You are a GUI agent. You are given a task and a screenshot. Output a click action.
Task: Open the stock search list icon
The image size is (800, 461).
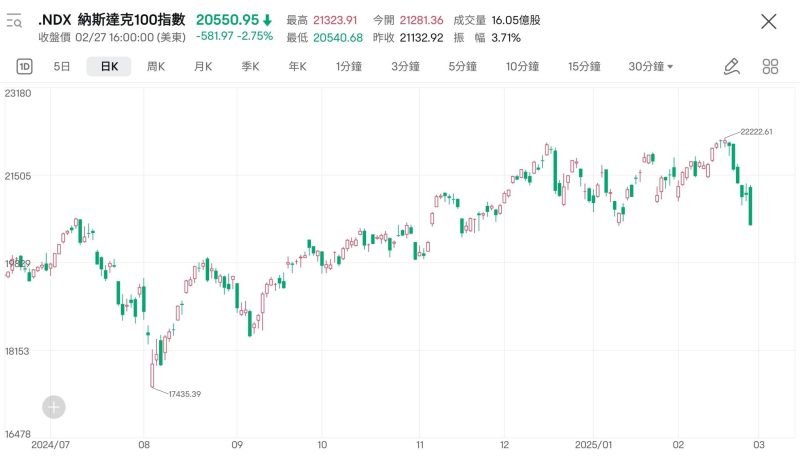pos(14,20)
